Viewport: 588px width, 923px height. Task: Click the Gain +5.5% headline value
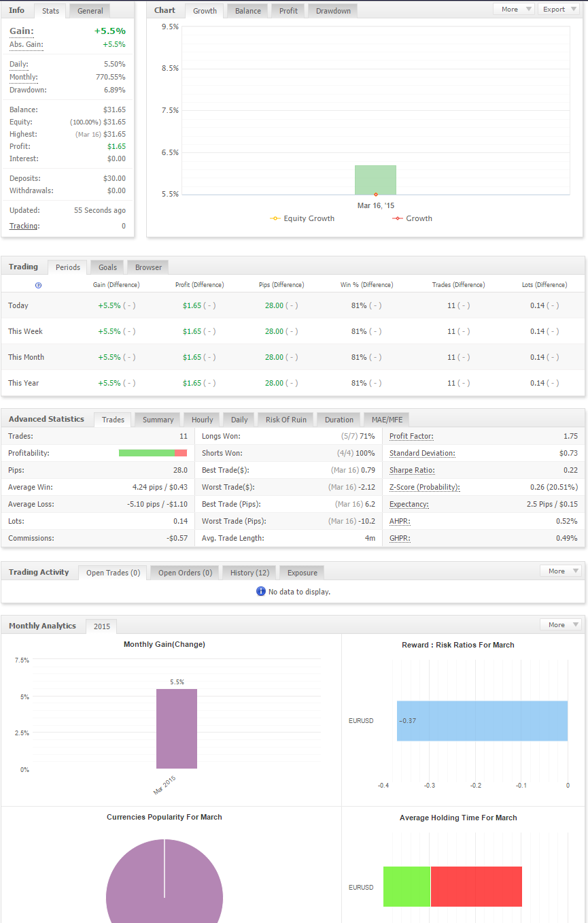click(x=109, y=31)
